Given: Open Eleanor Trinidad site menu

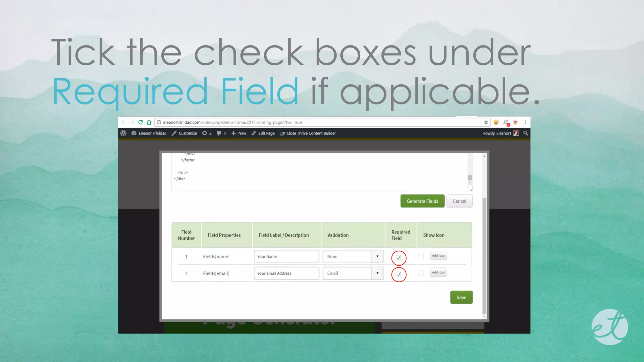Looking at the screenshot, I should pos(149,133).
